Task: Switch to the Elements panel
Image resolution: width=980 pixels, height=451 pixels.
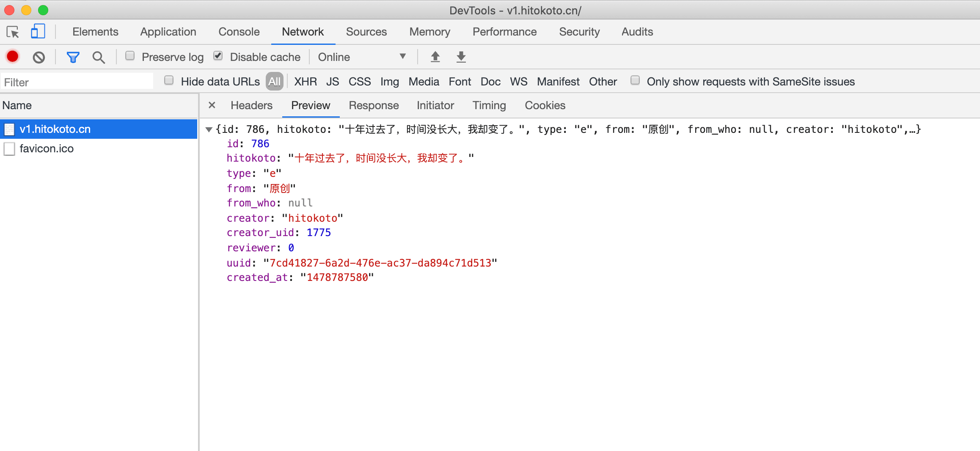Action: (95, 32)
